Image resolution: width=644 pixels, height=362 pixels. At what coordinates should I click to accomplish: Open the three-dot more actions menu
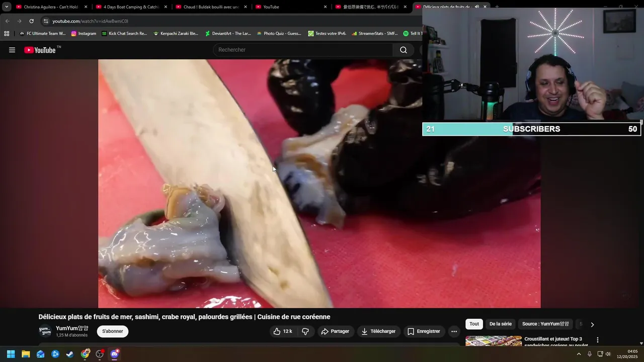click(x=454, y=331)
